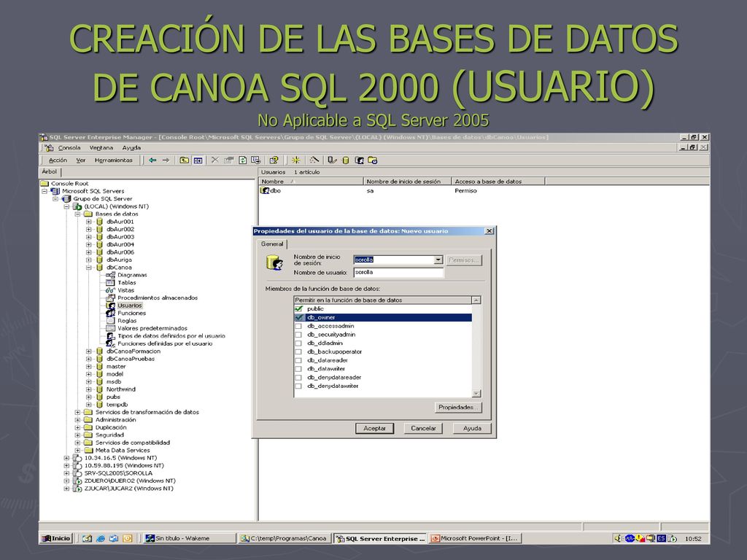Click the New database cylinder icon
Viewport: 747px width, 560px height.
click(346, 160)
